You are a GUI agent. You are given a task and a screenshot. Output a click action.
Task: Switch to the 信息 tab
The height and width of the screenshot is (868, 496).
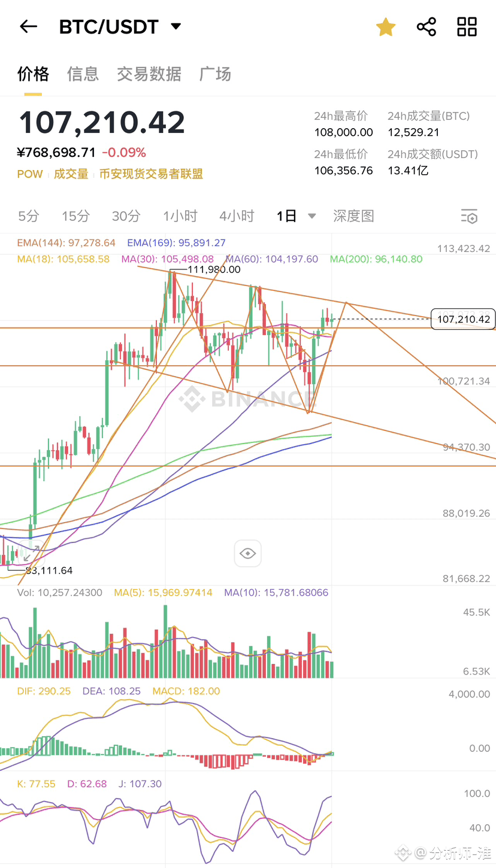(83, 74)
